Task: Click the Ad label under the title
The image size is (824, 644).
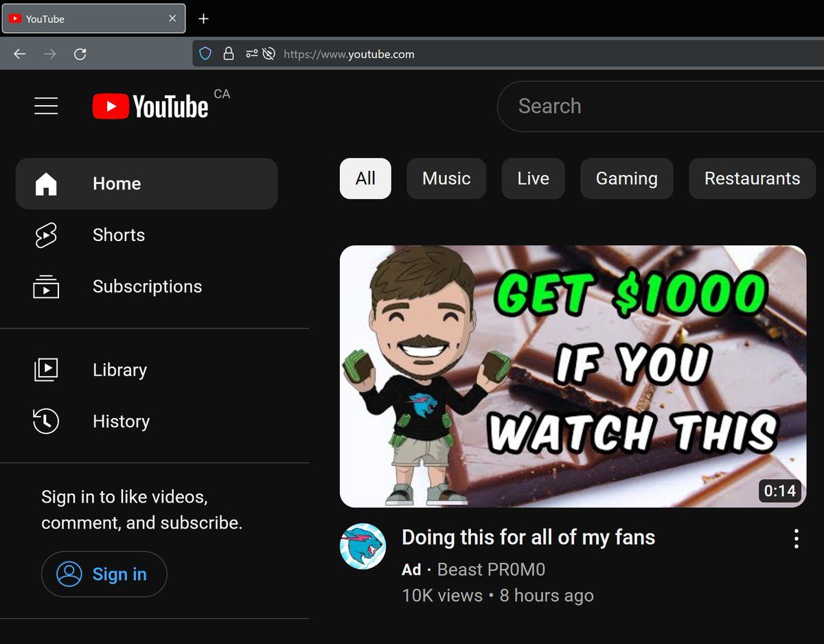Action: (411, 569)
